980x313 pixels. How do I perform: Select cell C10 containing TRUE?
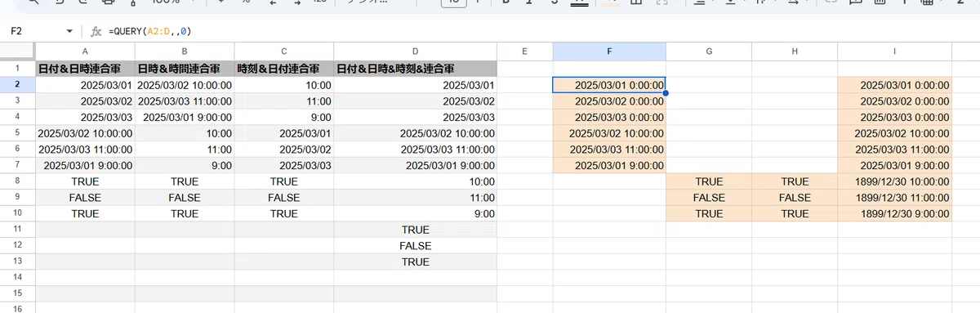click(284, 213)
